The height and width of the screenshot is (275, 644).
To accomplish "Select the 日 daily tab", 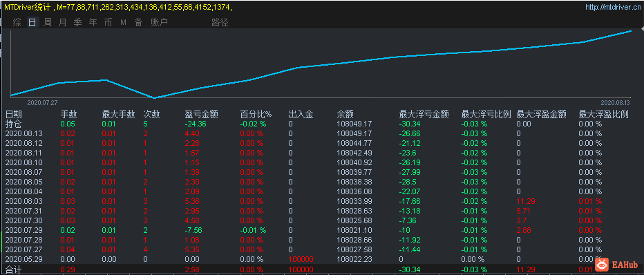I will (x=32, y=22).
